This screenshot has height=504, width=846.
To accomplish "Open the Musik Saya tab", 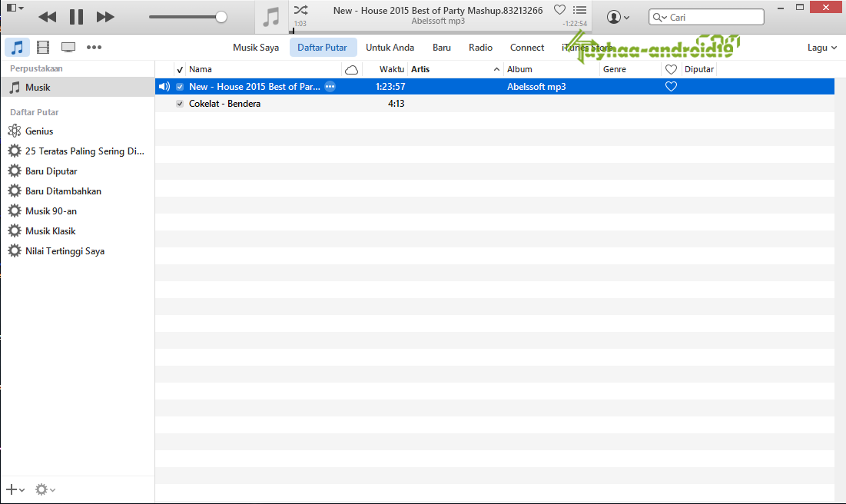I will click(x=256, y=48).
